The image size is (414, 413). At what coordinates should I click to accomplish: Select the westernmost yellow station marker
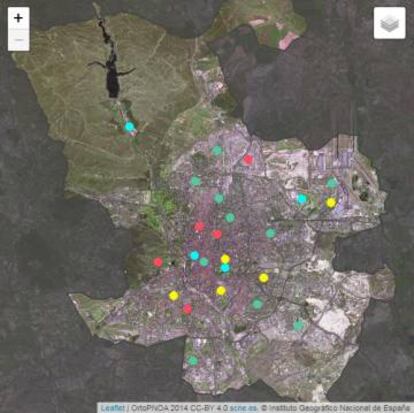click(x=174, y=295)
